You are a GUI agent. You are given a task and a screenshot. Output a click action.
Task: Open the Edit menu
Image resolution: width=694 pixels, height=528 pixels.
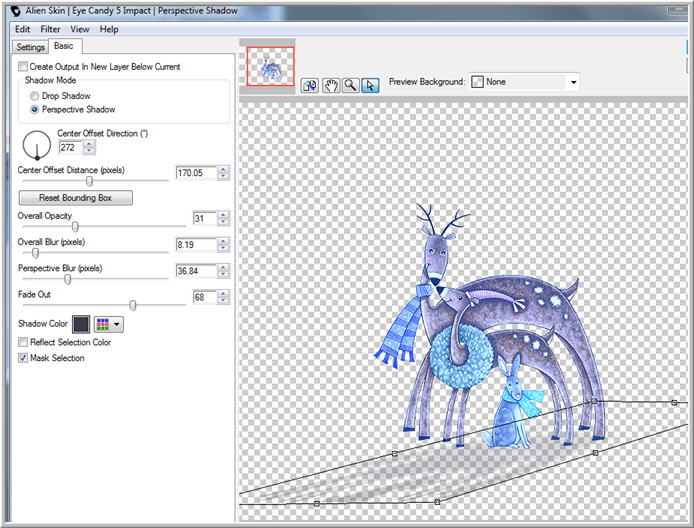23,29
